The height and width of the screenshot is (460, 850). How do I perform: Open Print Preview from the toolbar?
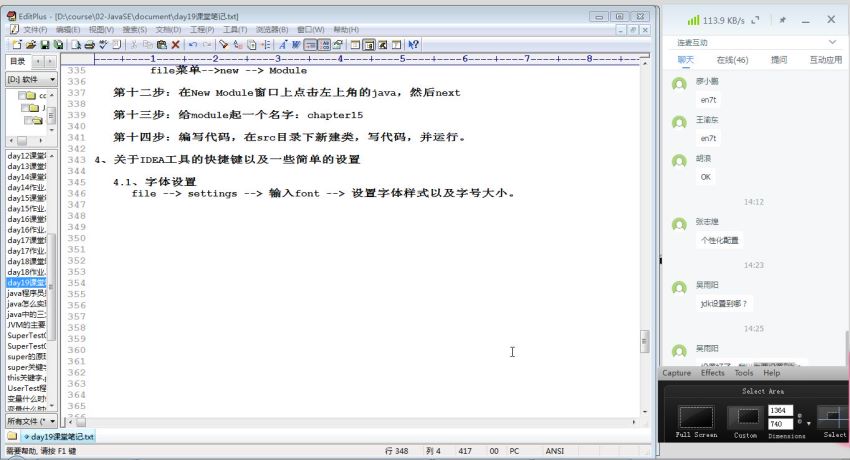tap(76, 45)
